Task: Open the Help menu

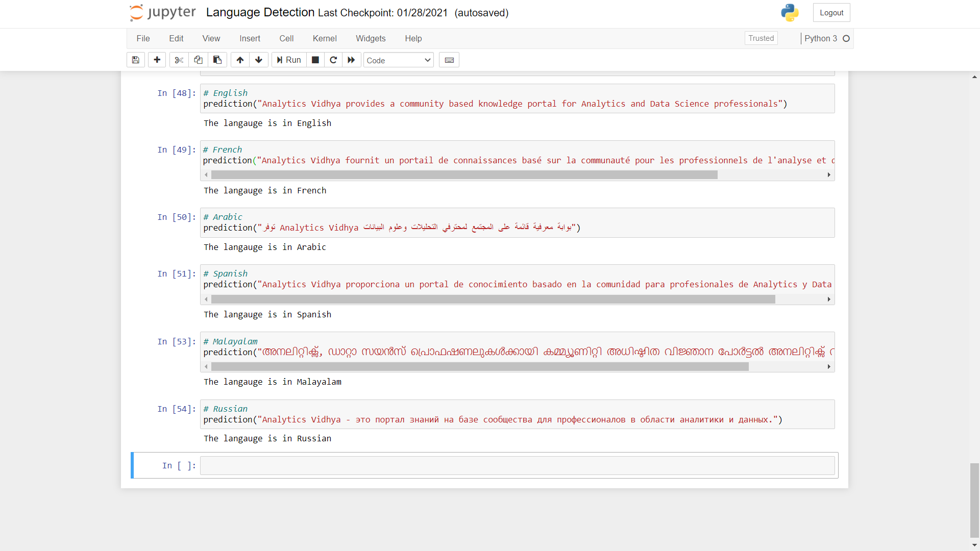Action: tap(413, 39)
